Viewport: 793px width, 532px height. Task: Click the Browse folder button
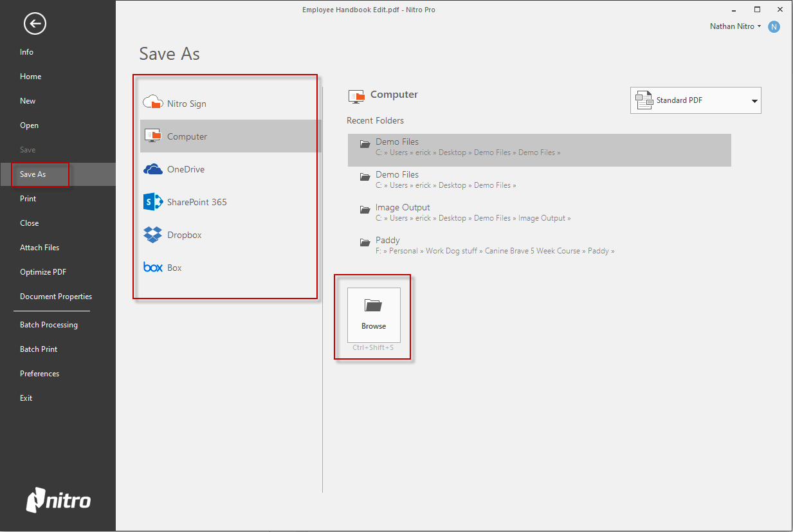(x=374, y=315)
